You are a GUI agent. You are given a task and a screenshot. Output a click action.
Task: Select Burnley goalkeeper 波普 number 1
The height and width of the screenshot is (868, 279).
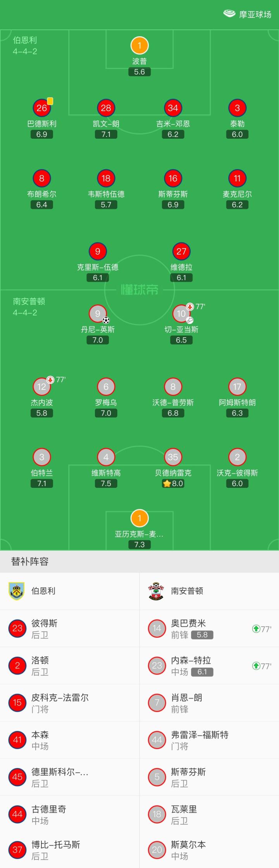coord(139,46)
